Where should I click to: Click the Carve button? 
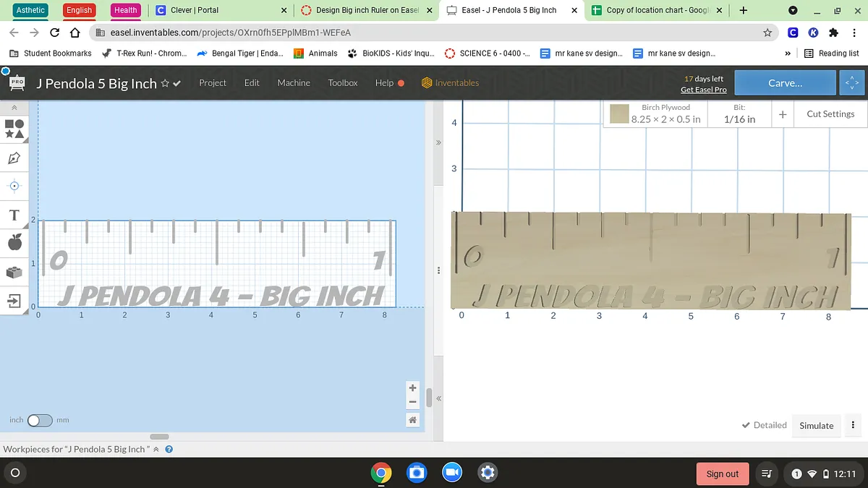pyautogui.click(x=785, y=83)
